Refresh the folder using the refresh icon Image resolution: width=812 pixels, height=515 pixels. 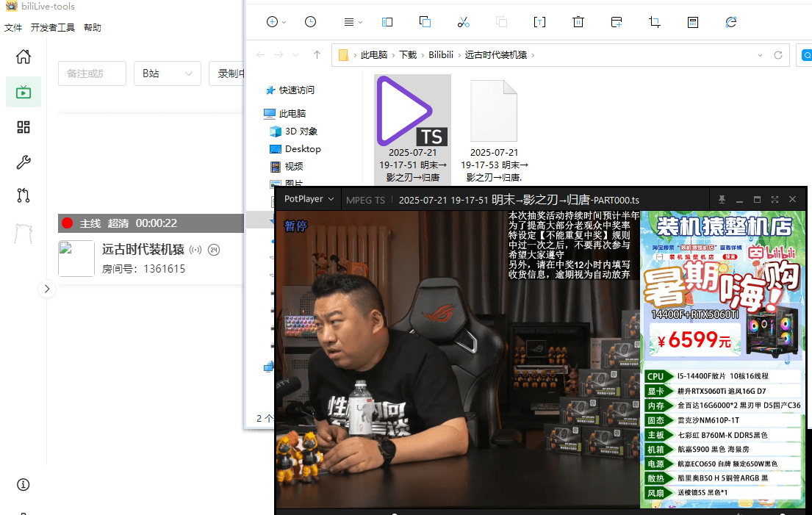(x=730, y=21)
